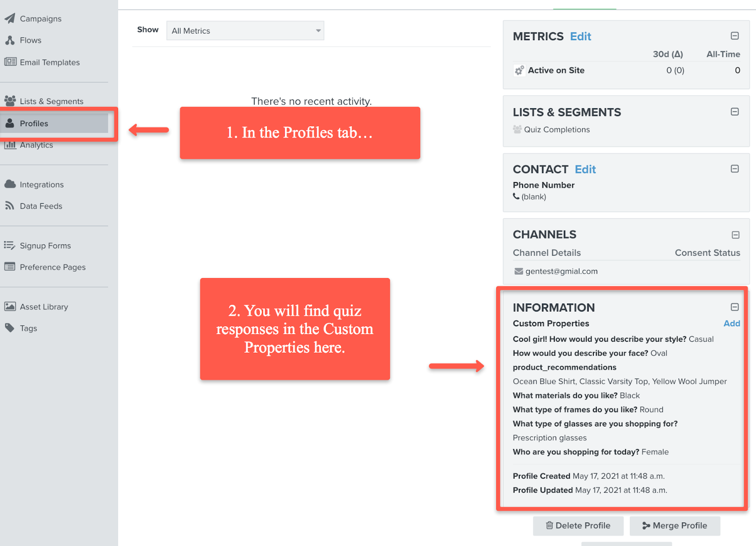Open Integrations cloud icon
The image size is (756, 546).
click(10, 184)
